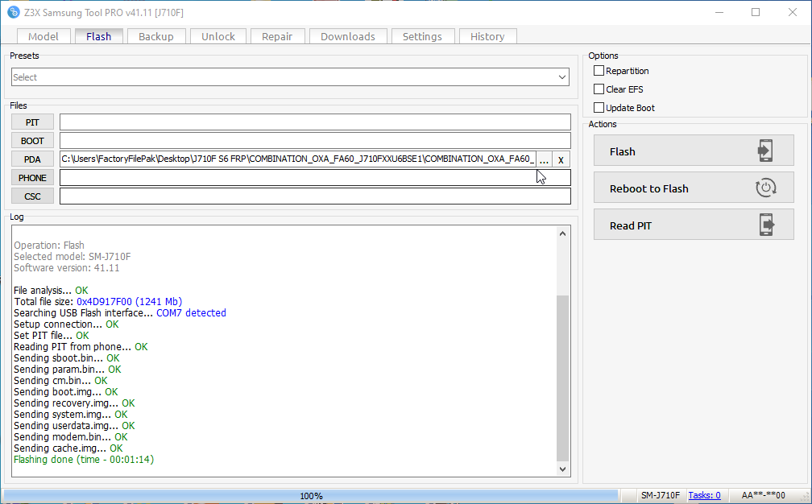The height and width of the screenshot is (504, 812).
Task: Click the 100% progress bar
Action: 311,496
